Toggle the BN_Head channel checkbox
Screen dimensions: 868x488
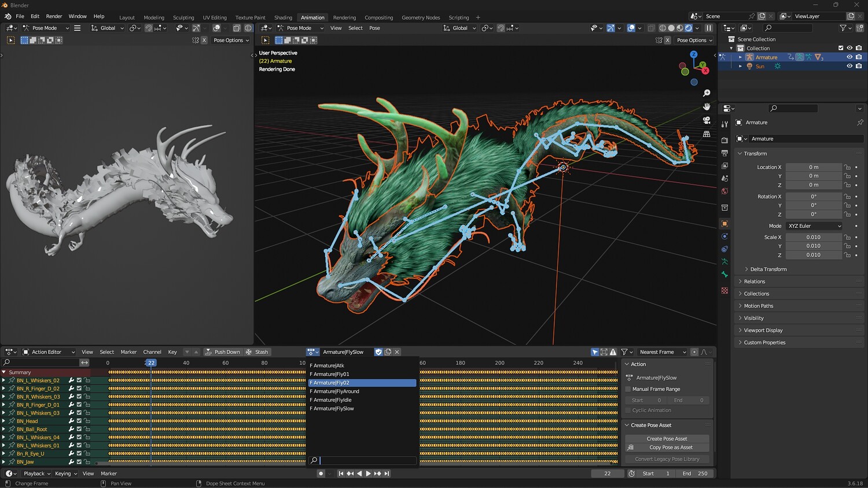(79, 421)
